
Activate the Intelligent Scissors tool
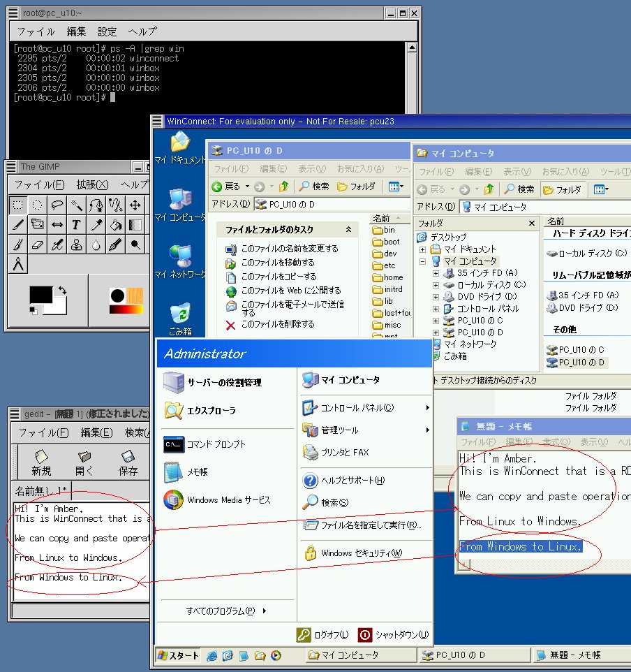pyautogui.click(x=116, y=205)
